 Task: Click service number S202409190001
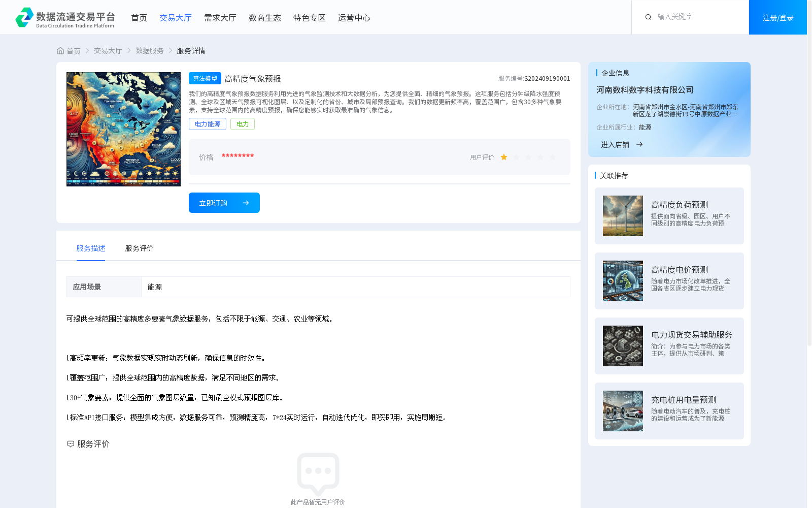pos(547,79)
